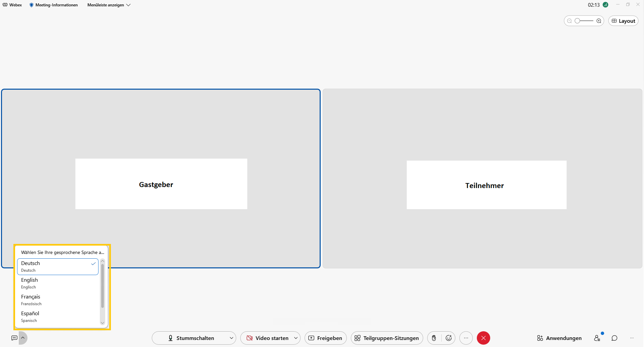Click the closed captions icon
This screenshot has width=644, height=347.
click(14, 338)
